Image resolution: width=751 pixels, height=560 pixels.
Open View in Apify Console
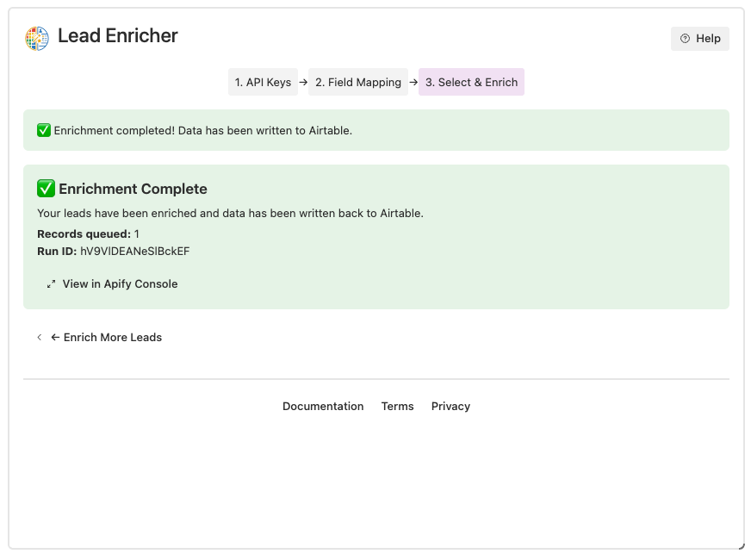click(x=120, y=283)
